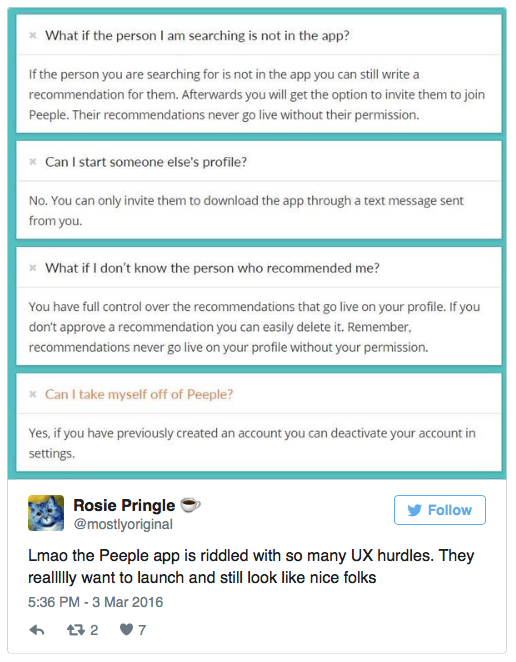Click the coffee cup emoji next to name
This screenshot has width=516, height=662.
click(x=190, y=505)
